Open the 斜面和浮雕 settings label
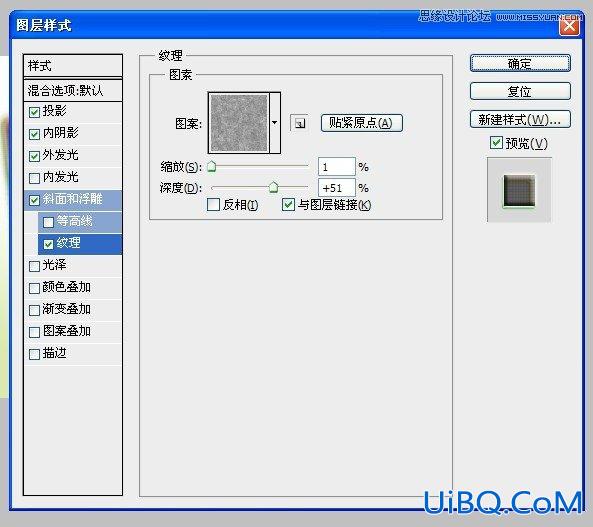593x527 pixels. click(72, 199)
